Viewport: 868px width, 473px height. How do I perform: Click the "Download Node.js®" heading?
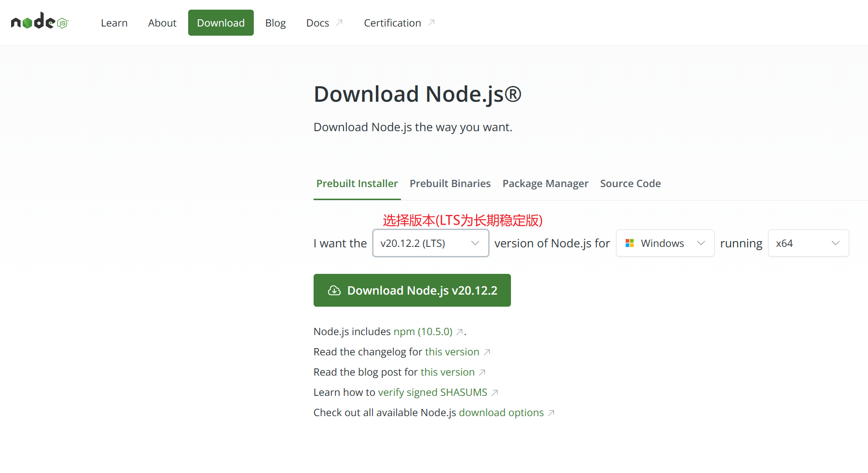coord(417,94)
